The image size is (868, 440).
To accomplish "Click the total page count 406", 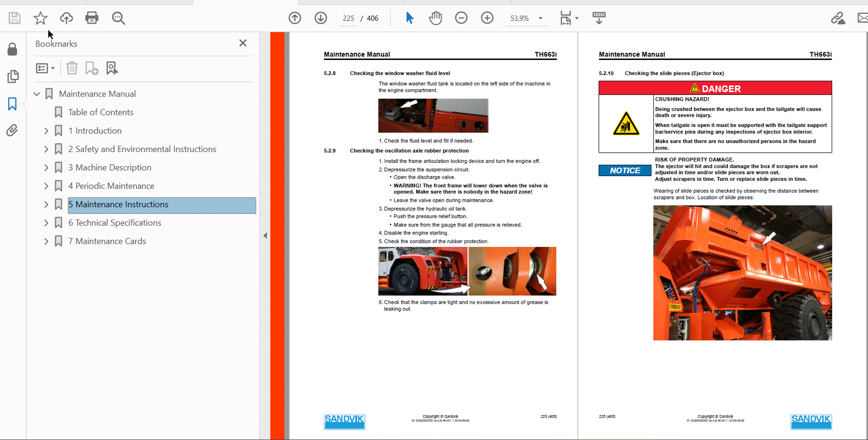I will [373, 18].
